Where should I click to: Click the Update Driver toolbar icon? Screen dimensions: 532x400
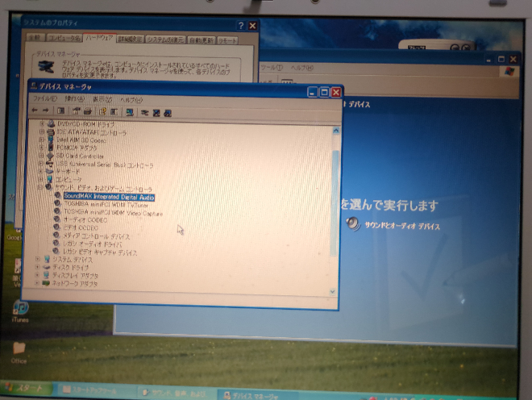[x=145, y=112]
